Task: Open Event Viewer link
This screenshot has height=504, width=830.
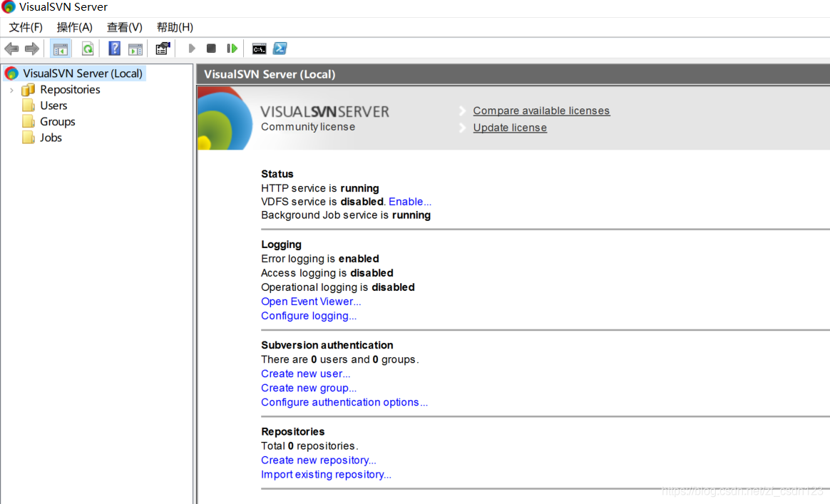Action: (x=311, y=302)
